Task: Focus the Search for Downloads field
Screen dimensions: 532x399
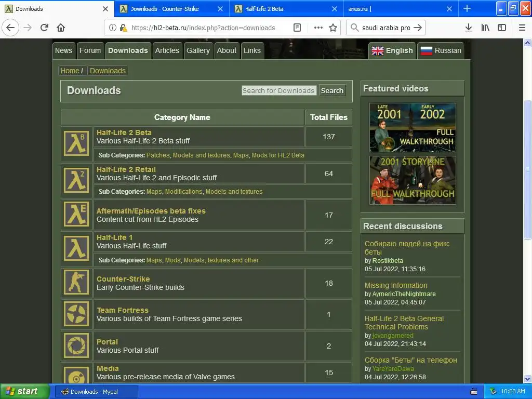Action: coord(278,90)
